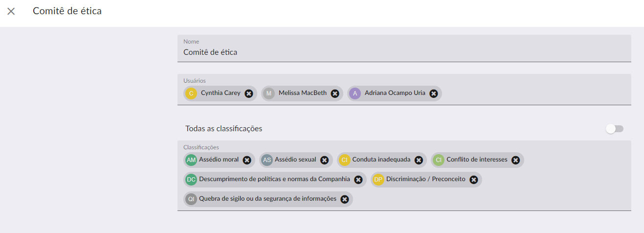Select the Melissa MacBeth chip label
The width and height of the screenshot is (644, 233).
coord(302,93)
